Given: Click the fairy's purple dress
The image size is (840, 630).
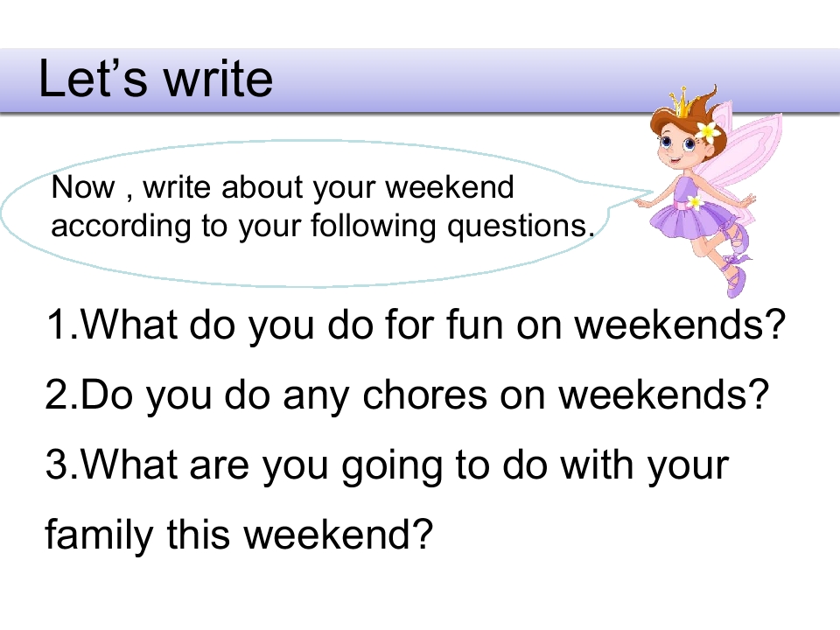Looking at the screenshot, I should 692,210.
